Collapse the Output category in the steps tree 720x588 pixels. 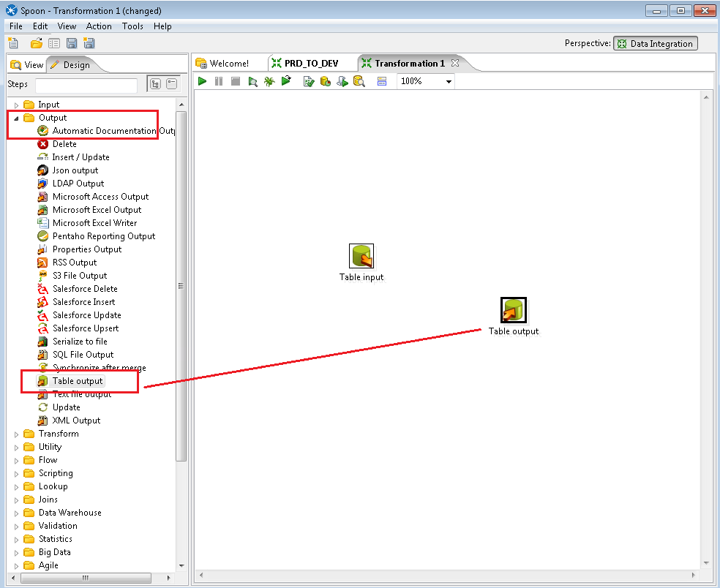pos(17,117)
